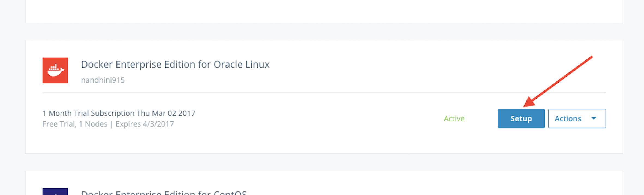644x195 pixels.
Task: Click the words Oracle Linux in title
Action: [241, 65]
